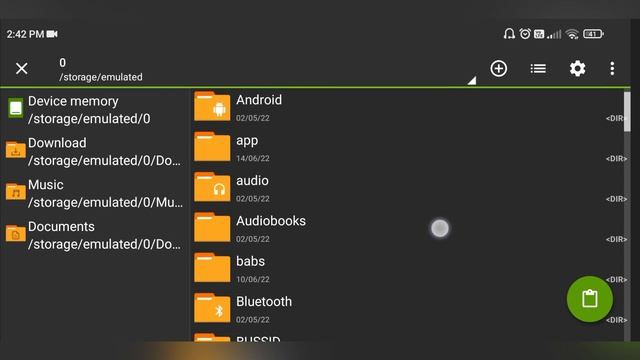Tap the green clipboard paste button
Screen dimensions: 640x360
coord(589,299)
